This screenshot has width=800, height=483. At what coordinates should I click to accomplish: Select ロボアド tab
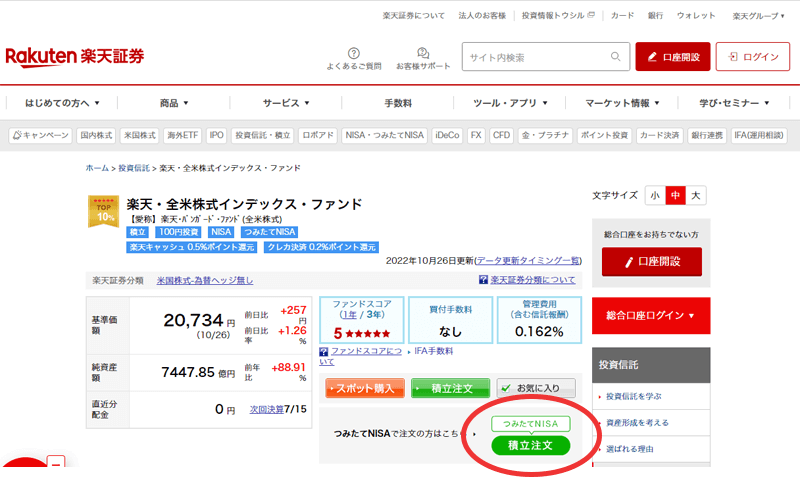(x=317, y=135)
